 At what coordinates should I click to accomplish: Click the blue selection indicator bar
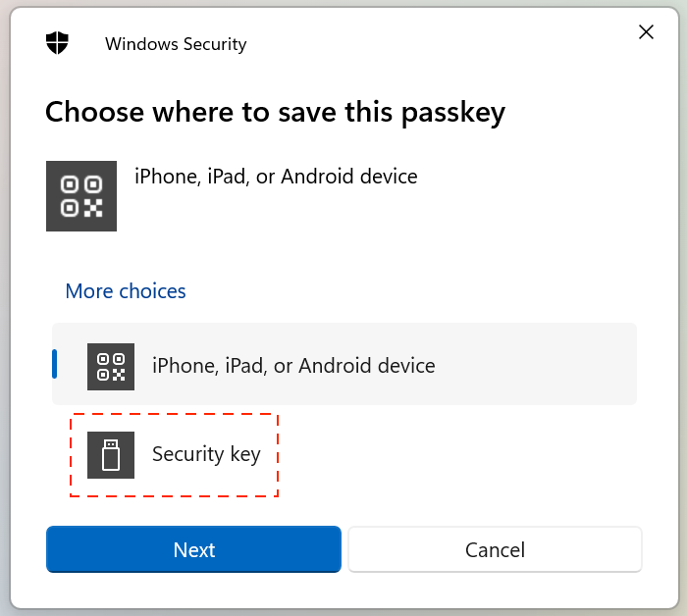[x=55, y=364]
